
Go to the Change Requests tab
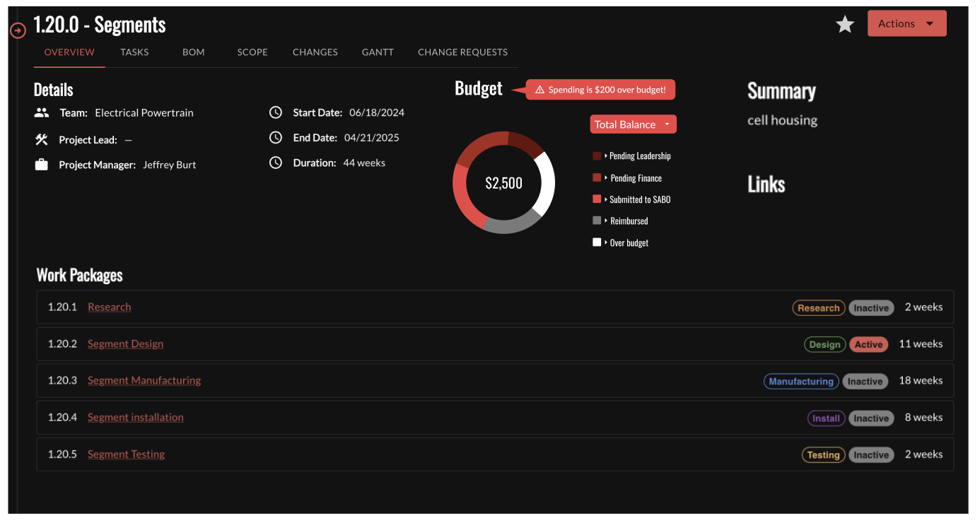tap(462, 52)
